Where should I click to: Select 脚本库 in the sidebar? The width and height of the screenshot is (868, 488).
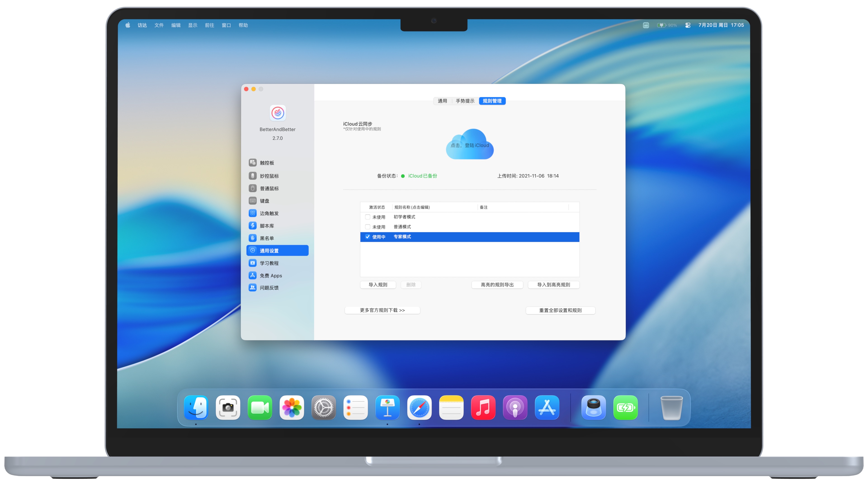tap(267, 226)
